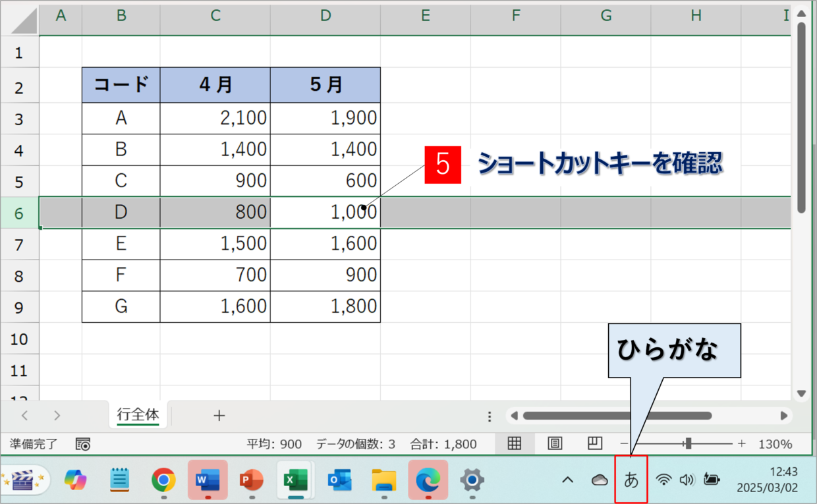Image resolution: width=817 pixels, height=504 pixels.
Task: Select cell containing 2,100
Action: click(x=215, y=118)
